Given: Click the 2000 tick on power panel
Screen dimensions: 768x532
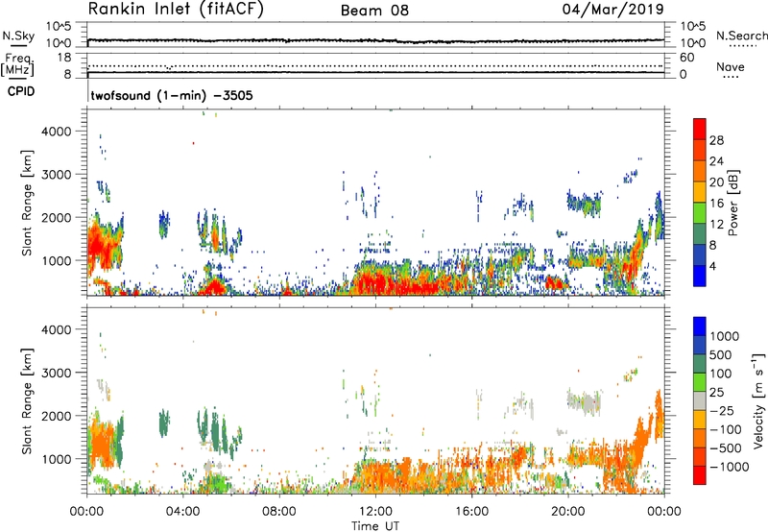Looking at the screenshot, I should (x=57, y=217).
